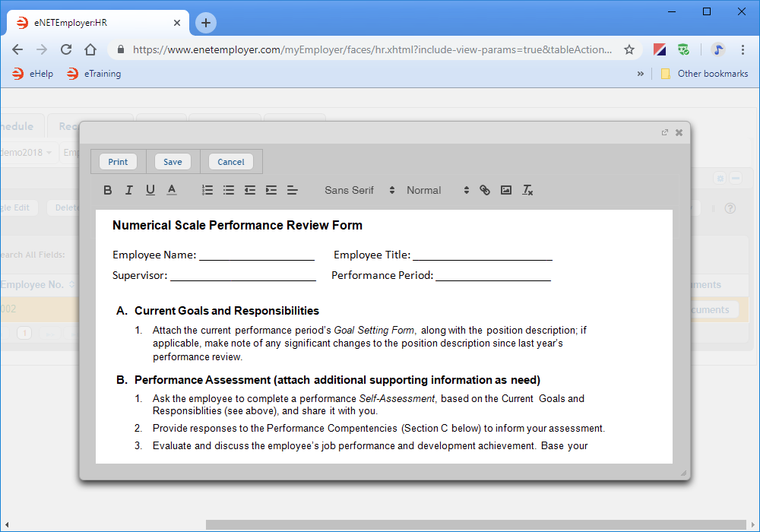Click the horizontal page scrollbar

[476, 524]
